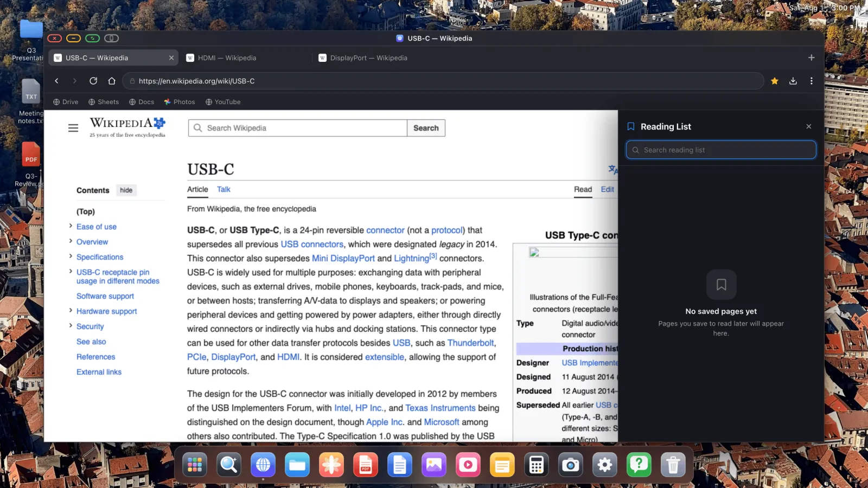Expand the Overview contents section
The width and height of the screenshot is (868, 488).
(71, 241)
